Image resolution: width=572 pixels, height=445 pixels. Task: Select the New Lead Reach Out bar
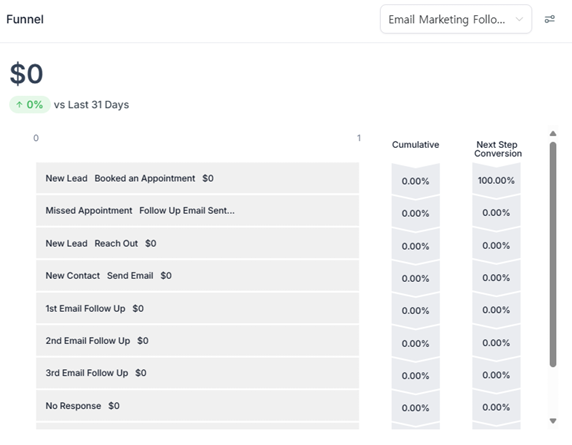(197, 243)
